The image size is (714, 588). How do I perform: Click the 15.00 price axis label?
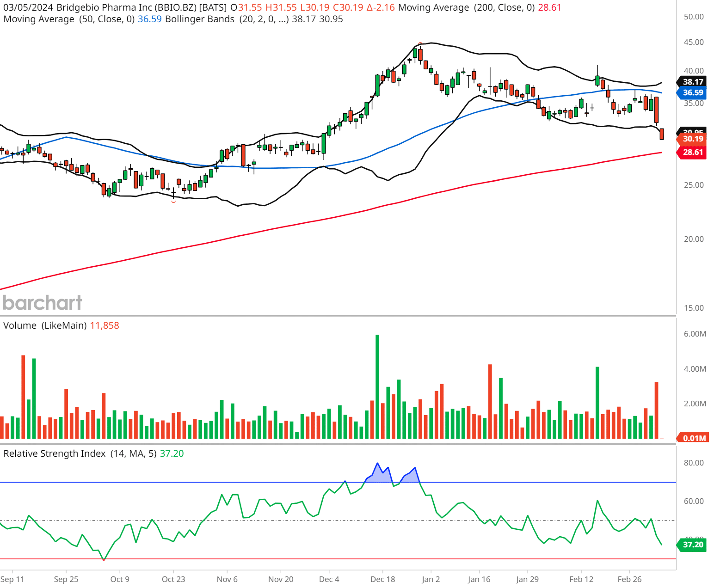(x=694, y=308)
